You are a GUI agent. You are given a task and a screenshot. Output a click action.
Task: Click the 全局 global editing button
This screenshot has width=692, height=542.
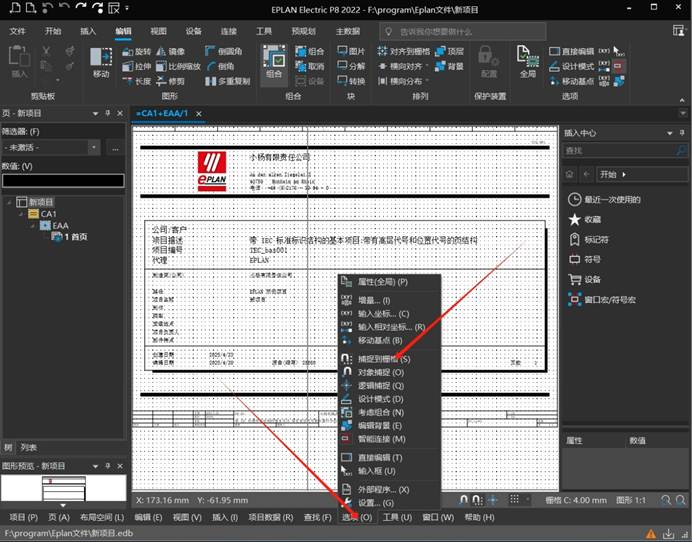(x=528, y=62)
